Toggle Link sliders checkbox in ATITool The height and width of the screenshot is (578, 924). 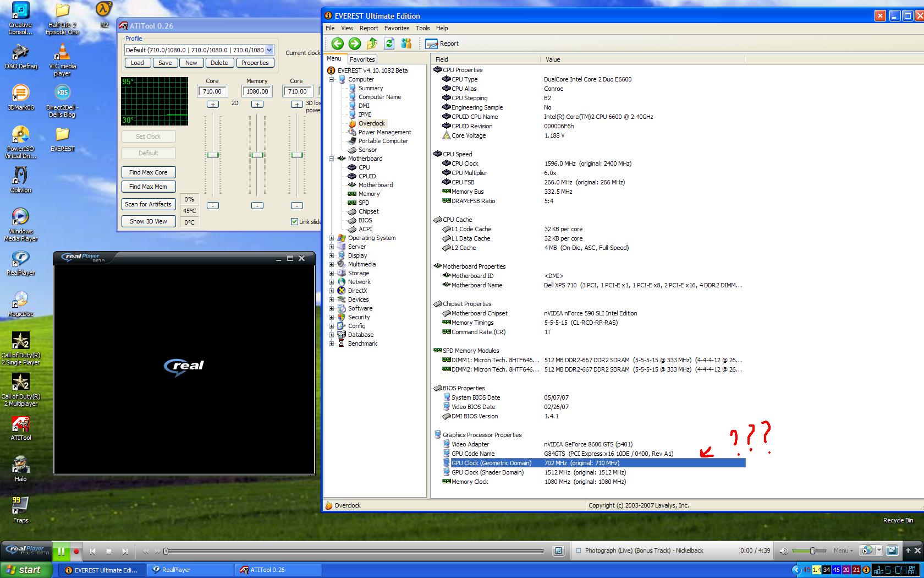tap(294, 221)
